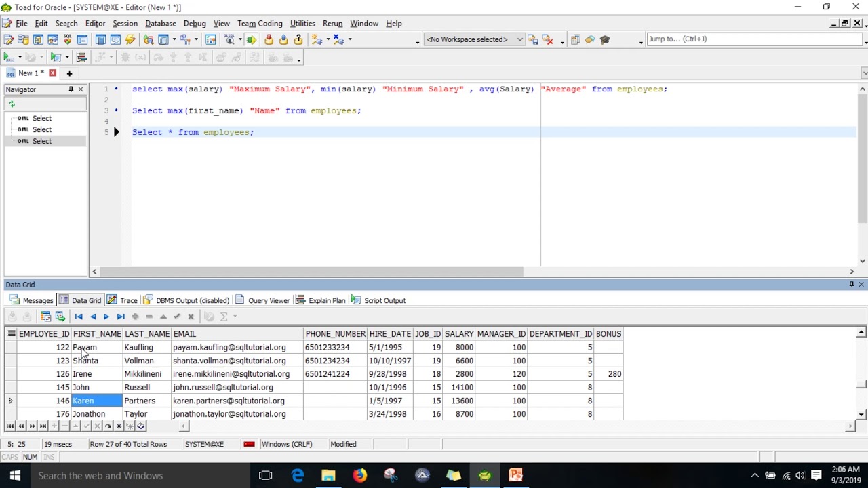The width and height of the screenshot is (868, 488).
Task: Open Firefox from the taskbar
Action: point(359,476)
